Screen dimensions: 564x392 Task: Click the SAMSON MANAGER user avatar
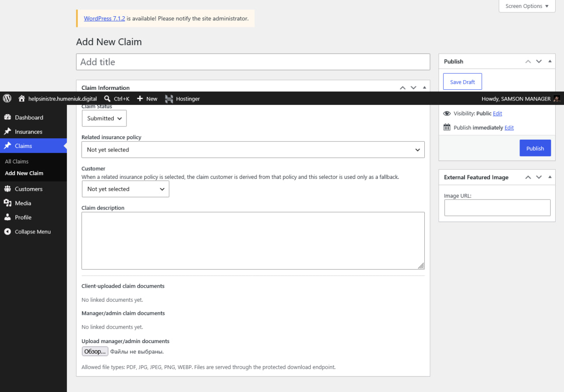point(557,99)
